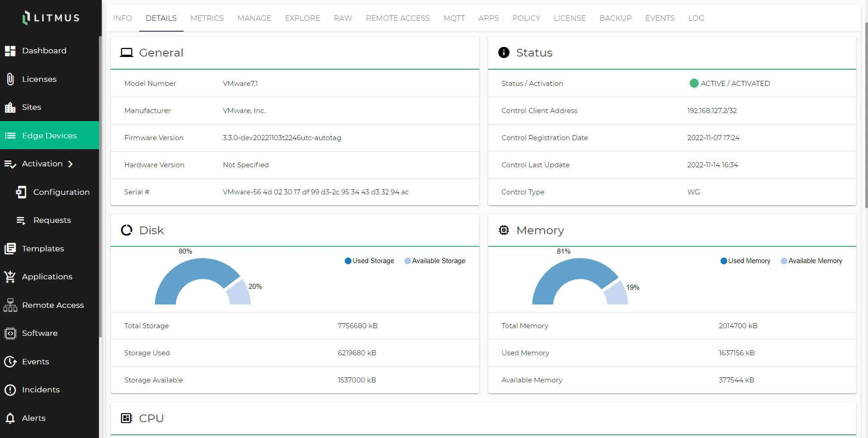Image resolution: width=868 pixels, height=438 pixels.
Task: Click the Applications cart icon
Action: pyautogui.click(x=10, y=277)
